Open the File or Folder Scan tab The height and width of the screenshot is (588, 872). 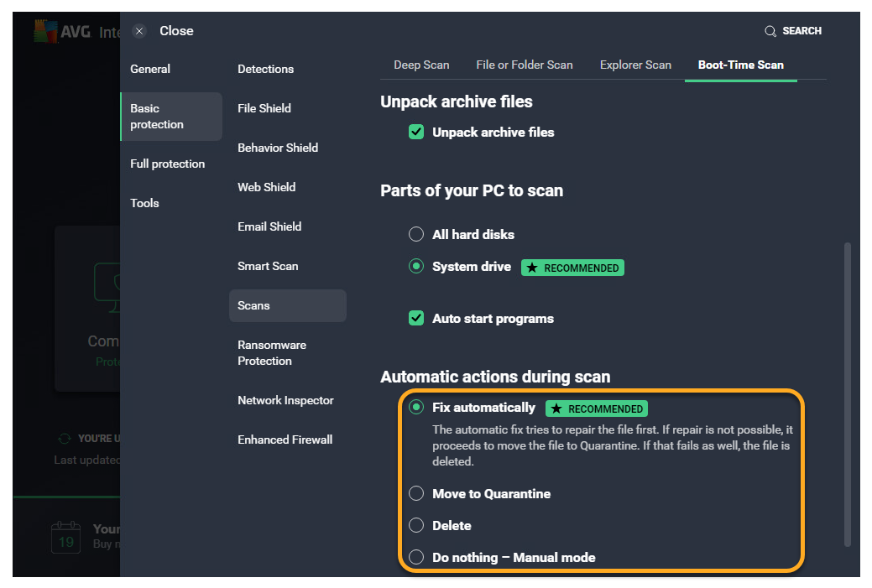(525, 65)
